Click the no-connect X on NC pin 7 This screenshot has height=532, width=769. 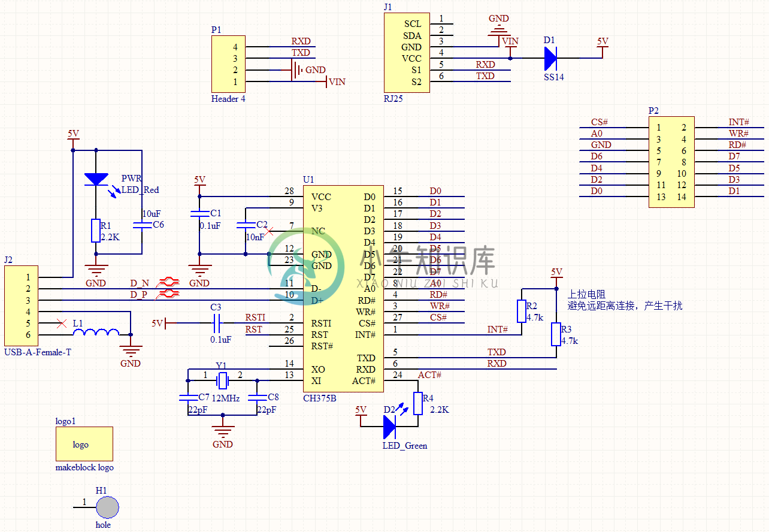click(269, 231)
